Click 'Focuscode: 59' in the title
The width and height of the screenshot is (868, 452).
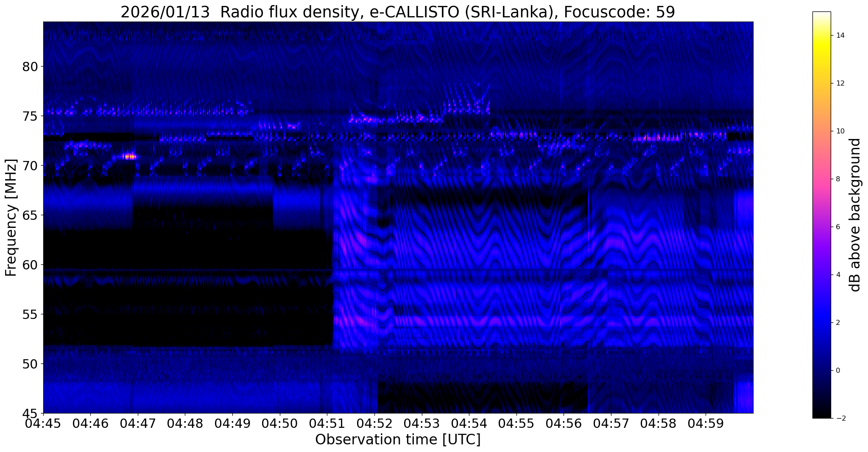coord(619,12)
